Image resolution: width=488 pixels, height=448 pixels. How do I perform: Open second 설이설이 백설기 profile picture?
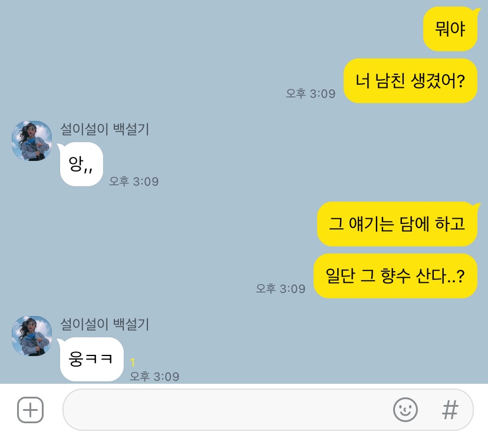(32, 336)
